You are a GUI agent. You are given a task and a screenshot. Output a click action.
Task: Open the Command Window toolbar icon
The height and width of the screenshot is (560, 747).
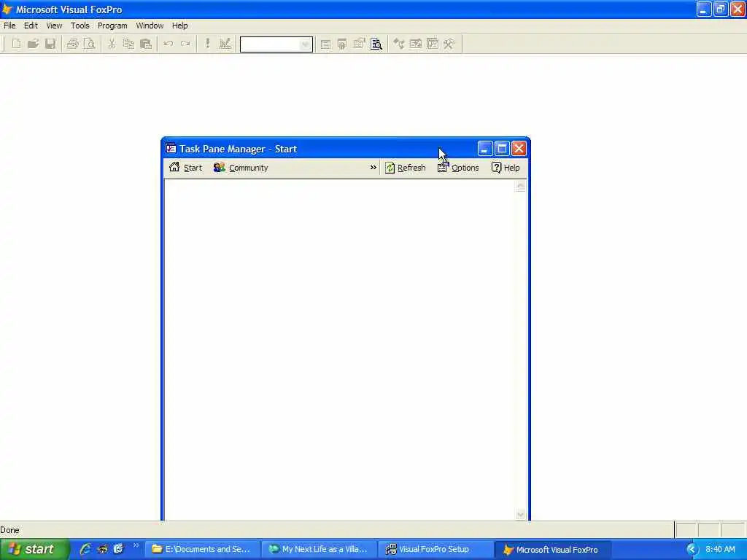point(325,44)
